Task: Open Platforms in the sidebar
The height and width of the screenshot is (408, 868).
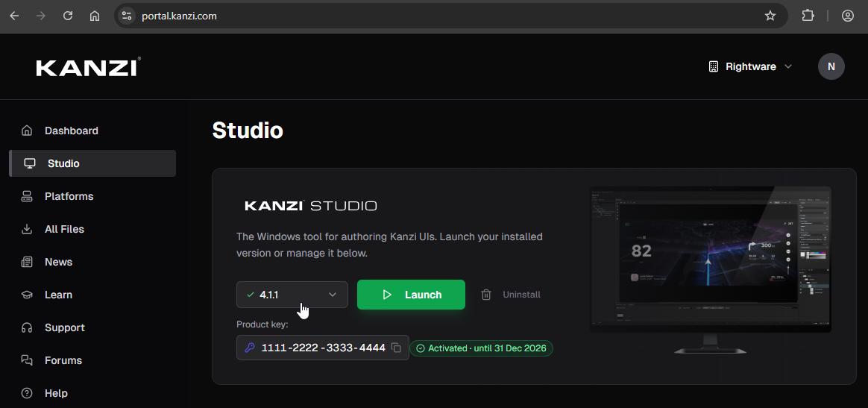Action: [92, 196]
